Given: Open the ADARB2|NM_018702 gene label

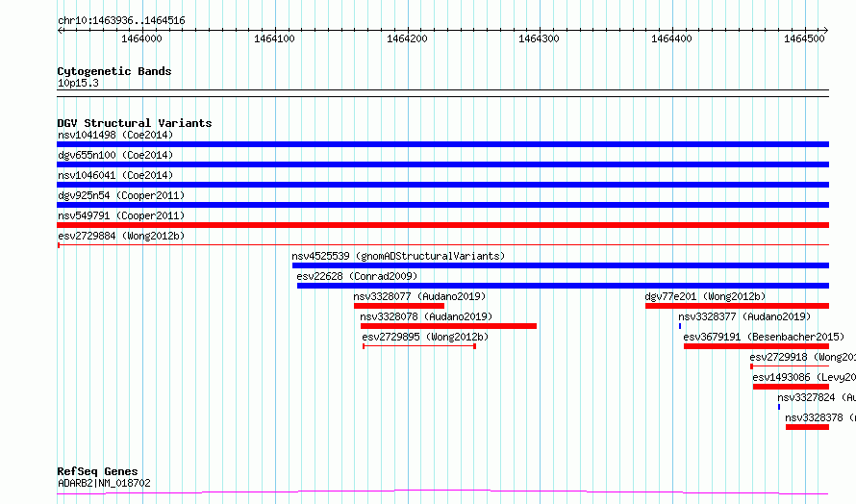Looking at the screenshot, I should coord(104,483).
